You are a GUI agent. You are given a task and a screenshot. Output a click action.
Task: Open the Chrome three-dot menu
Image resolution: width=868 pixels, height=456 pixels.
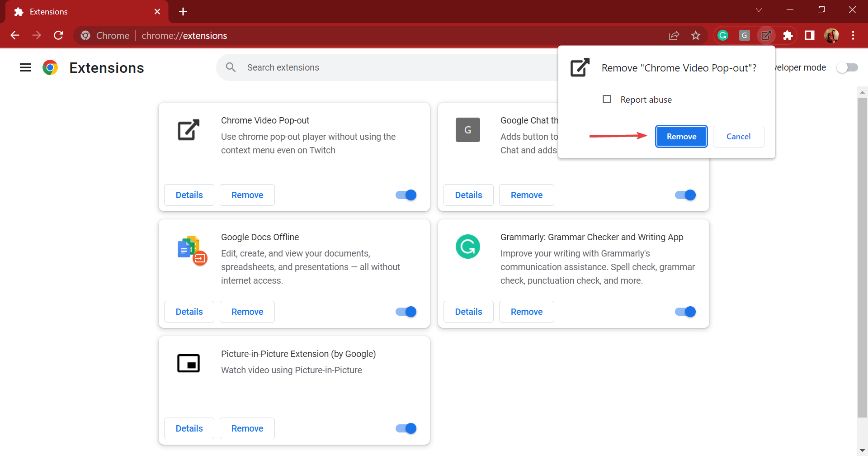(853, 35)
